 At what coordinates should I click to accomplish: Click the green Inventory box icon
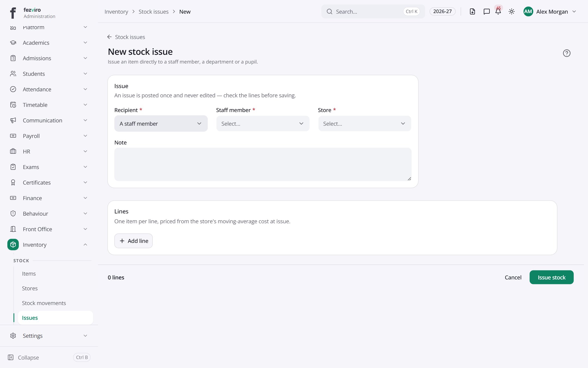[13, 245]
